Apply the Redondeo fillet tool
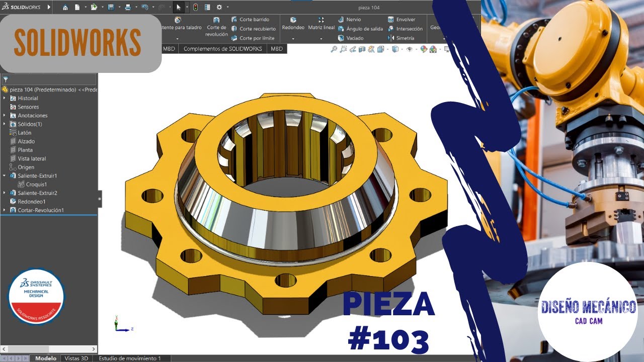This screenshot has height=362, width=644. 293,24
